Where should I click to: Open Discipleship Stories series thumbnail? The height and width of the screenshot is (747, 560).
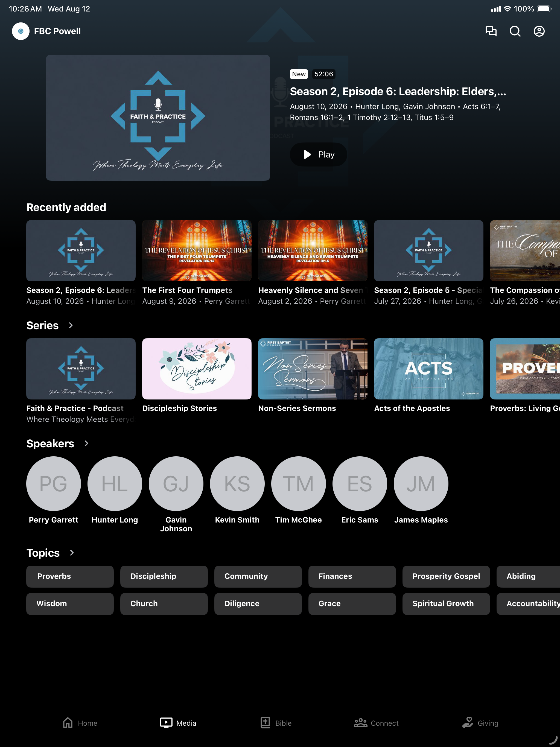pyautogui.click(x=197, y=369)
